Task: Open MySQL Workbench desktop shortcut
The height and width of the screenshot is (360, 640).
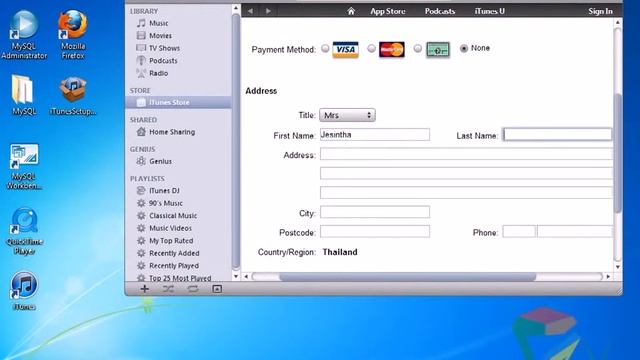Action: pyautogui.click(x=24, y=166)
